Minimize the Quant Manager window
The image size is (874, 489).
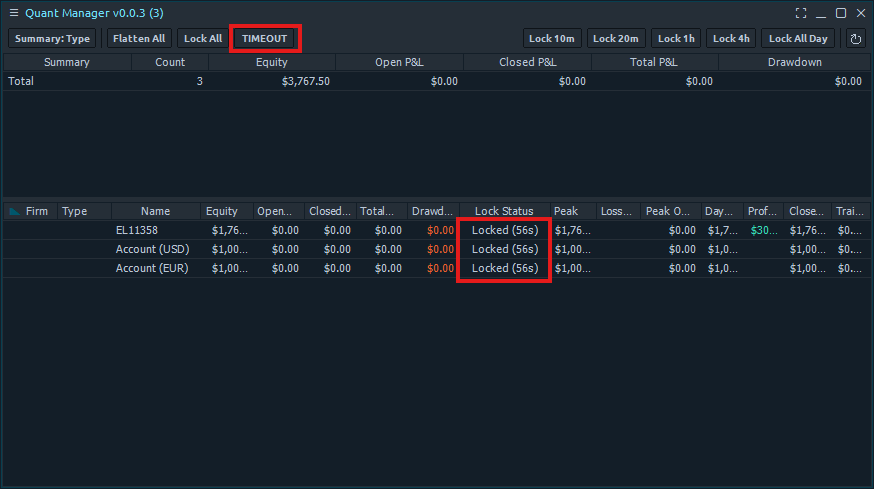click(x=821, y=13)
